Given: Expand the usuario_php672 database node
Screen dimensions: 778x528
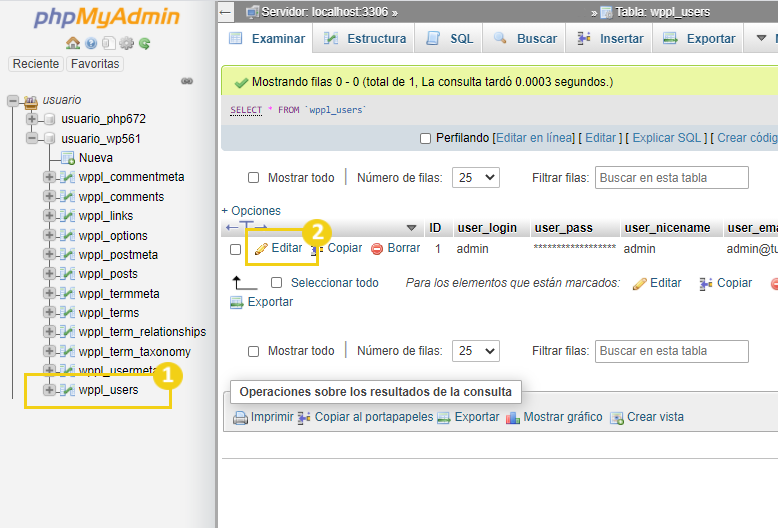Looking at the screenshot, I should [32, 119].
